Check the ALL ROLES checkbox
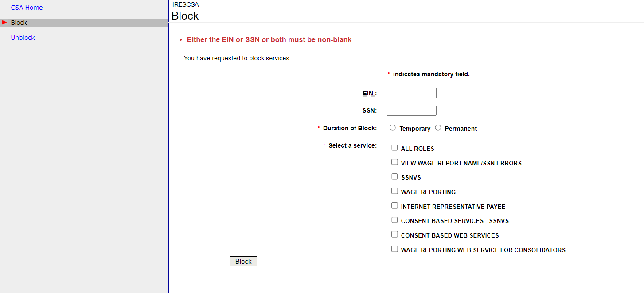 pos(394,148)
